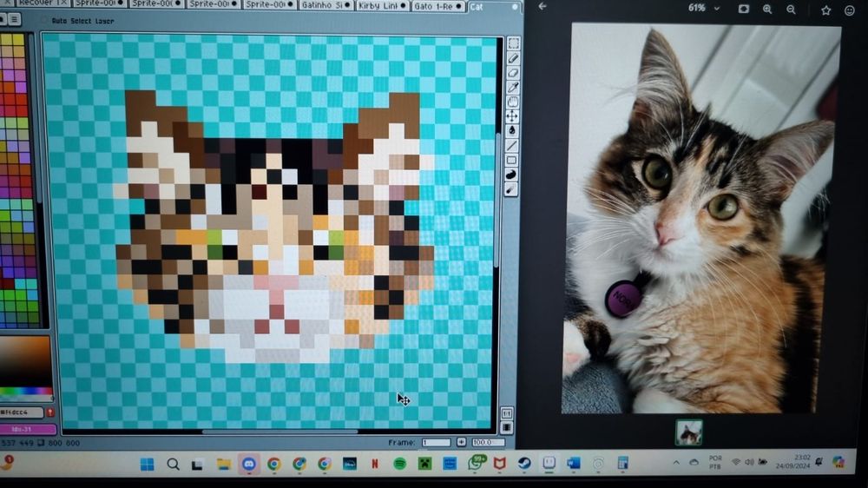Select the Paint Bucket tool in Aseprite
This screenshot has height=488, width=868.
[511, 131]
